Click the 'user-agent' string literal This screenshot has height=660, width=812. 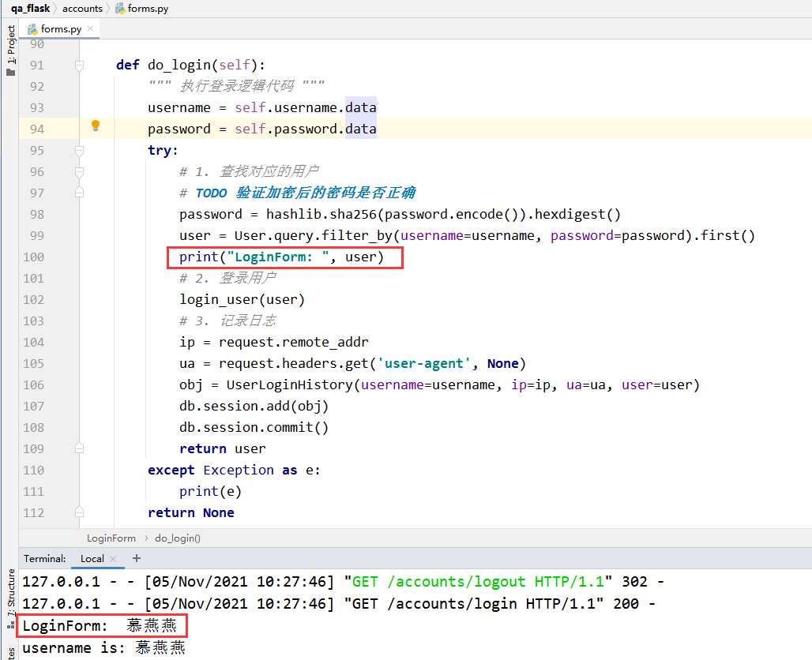(x=424, y=363)
